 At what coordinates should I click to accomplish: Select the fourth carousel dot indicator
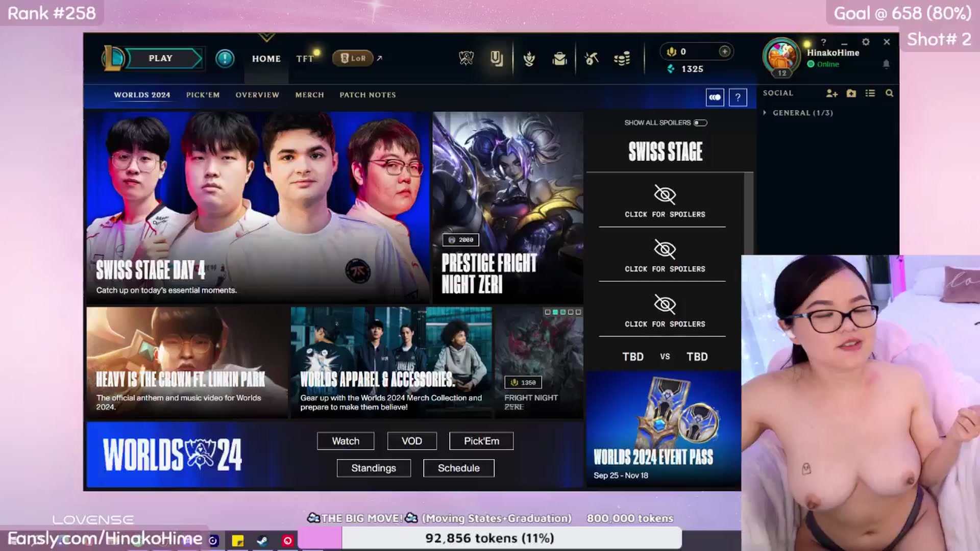571,312
